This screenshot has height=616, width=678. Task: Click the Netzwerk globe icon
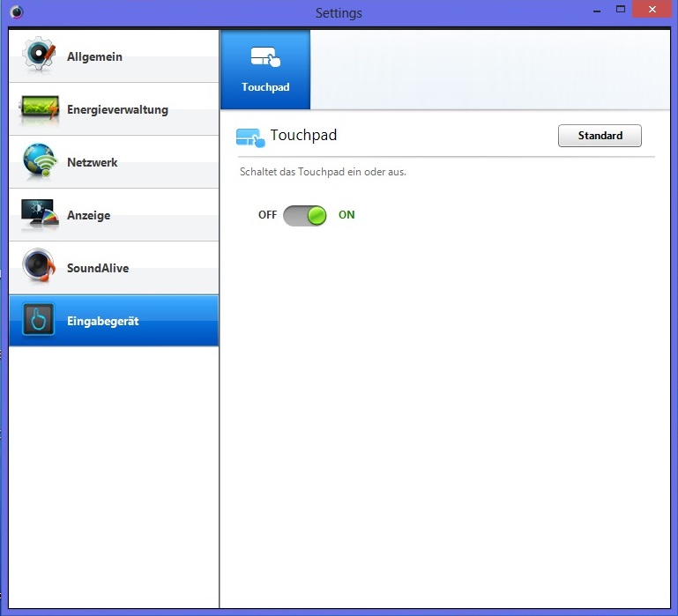[40, 160]
